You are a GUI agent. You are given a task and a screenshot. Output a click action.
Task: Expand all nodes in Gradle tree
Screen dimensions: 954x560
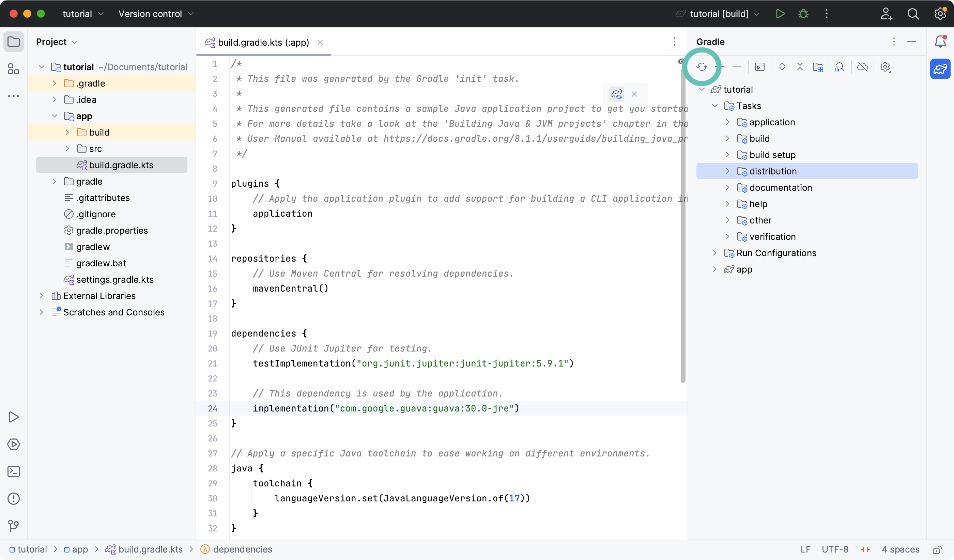782,67
